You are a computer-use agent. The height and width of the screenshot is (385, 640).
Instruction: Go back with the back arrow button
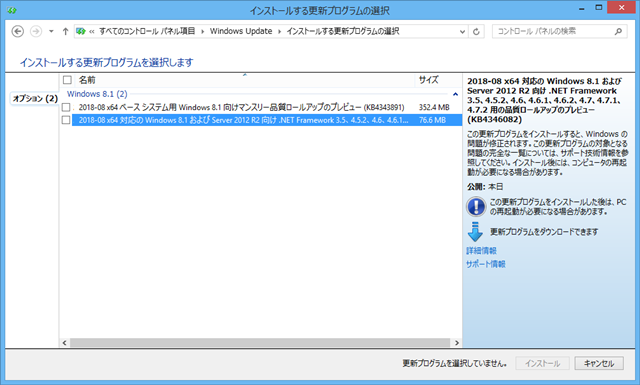point(18,31)
